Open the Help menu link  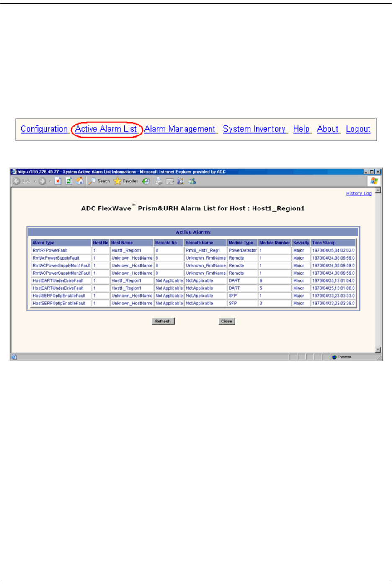301,129
